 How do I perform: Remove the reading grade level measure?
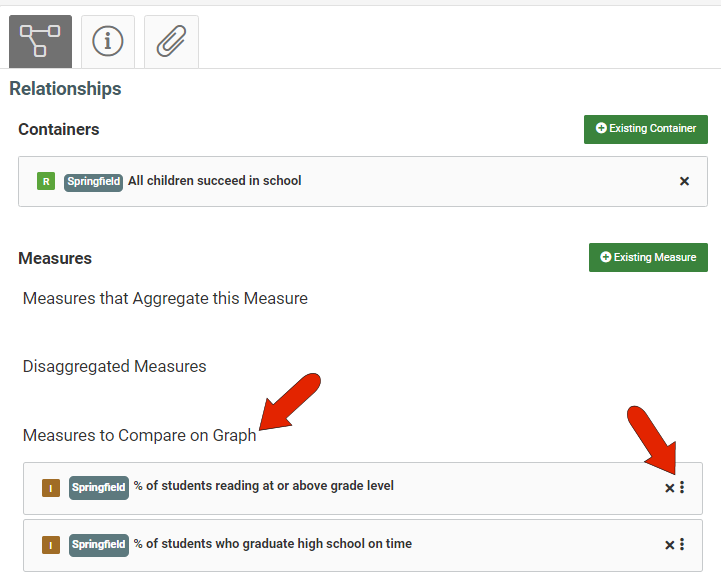tap(670, 488)
